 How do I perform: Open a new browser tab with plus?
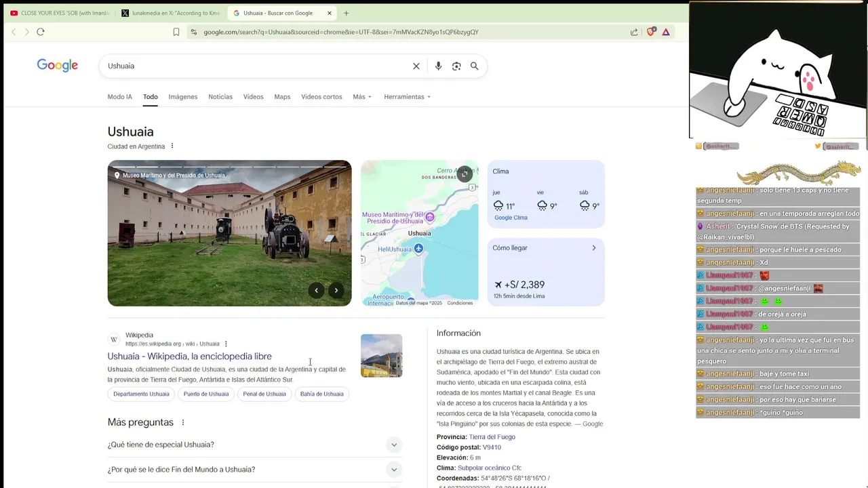coord(346,13)
